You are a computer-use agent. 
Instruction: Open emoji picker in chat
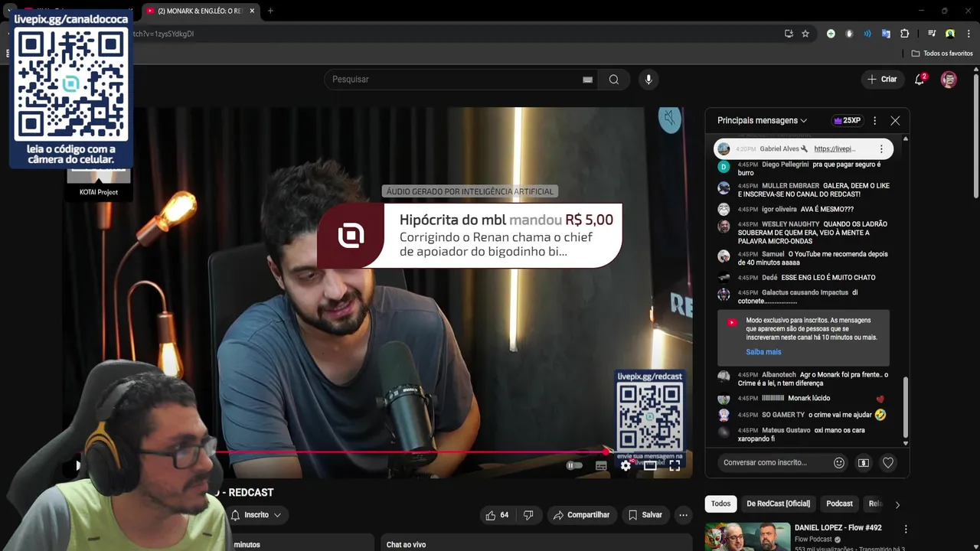pyautogui.click(x=839, y=462)
